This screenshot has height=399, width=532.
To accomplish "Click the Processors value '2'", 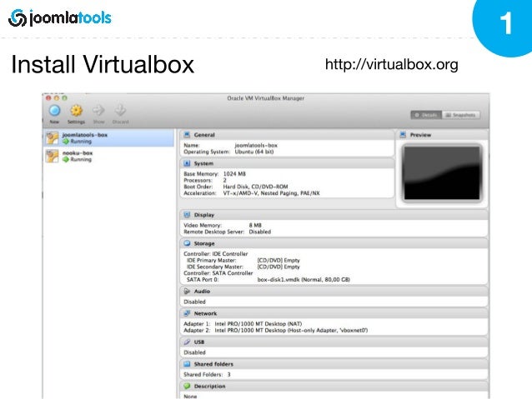I will [x=224, y=181].
